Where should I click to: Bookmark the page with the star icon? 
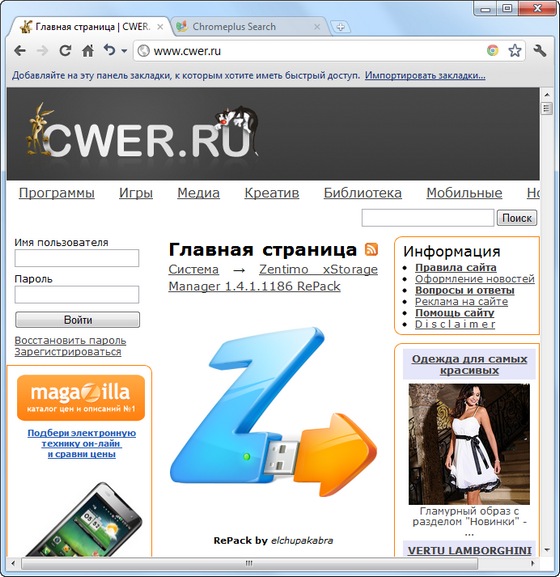pos(515,50)
